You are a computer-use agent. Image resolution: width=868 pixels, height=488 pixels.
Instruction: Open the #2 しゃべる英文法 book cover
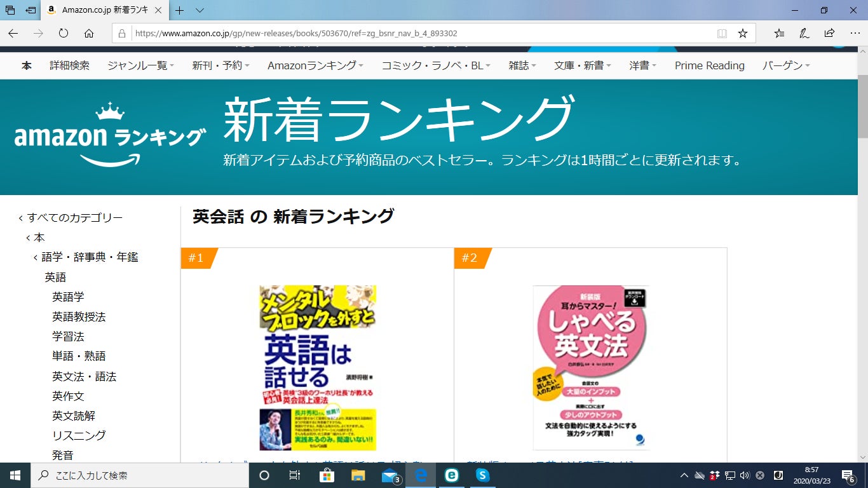pyautogui.click(x=590, y=368)
